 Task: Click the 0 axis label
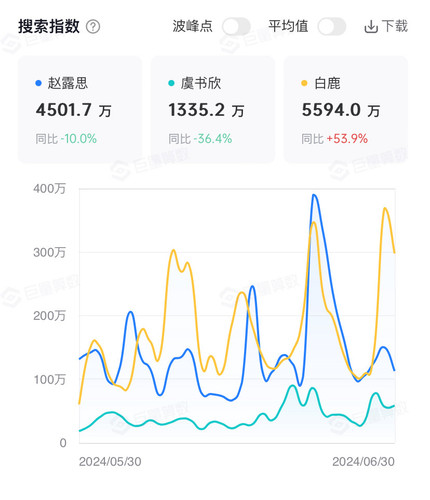point(63,443)
